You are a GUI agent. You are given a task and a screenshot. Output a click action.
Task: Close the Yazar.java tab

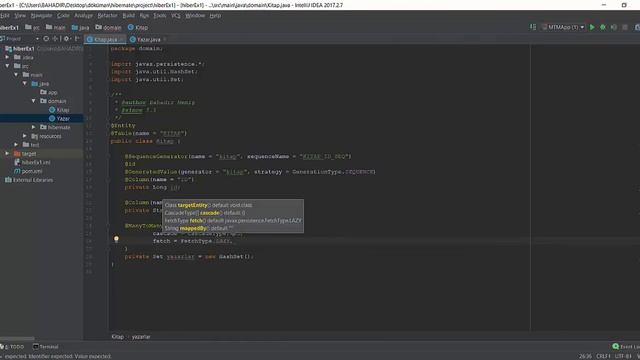164,40
